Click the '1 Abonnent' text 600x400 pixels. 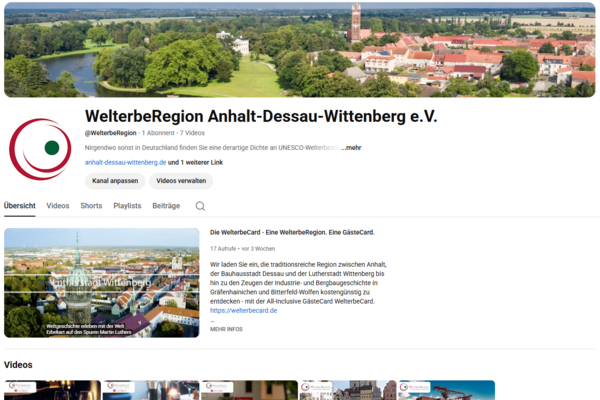tap(158, 133)
